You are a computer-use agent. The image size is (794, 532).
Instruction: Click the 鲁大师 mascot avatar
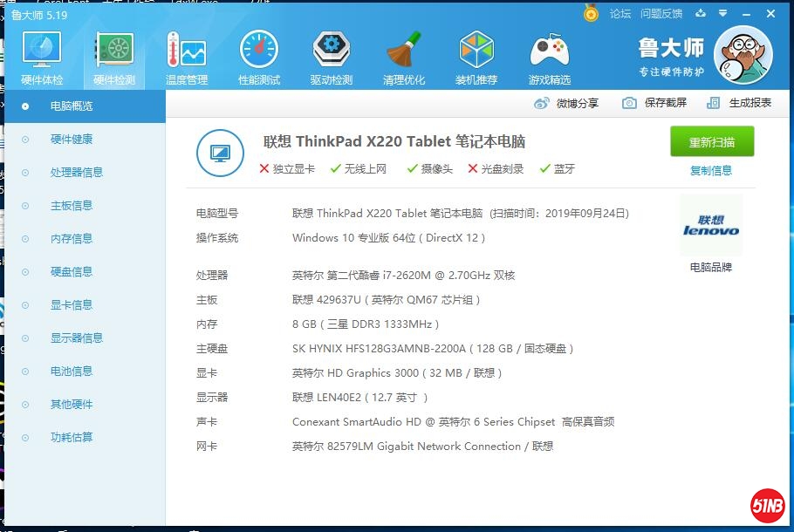click(743, 55)
